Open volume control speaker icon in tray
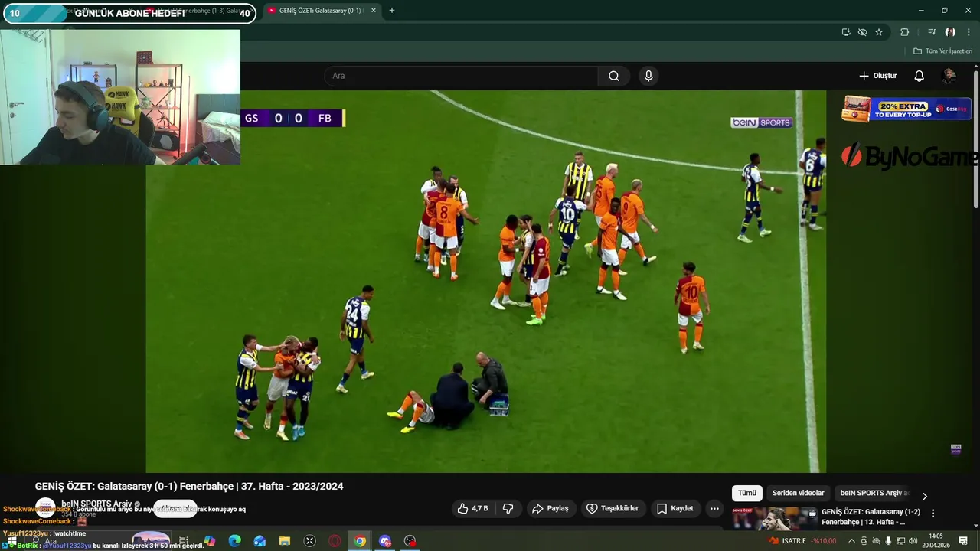 click(x=913, y=541)
